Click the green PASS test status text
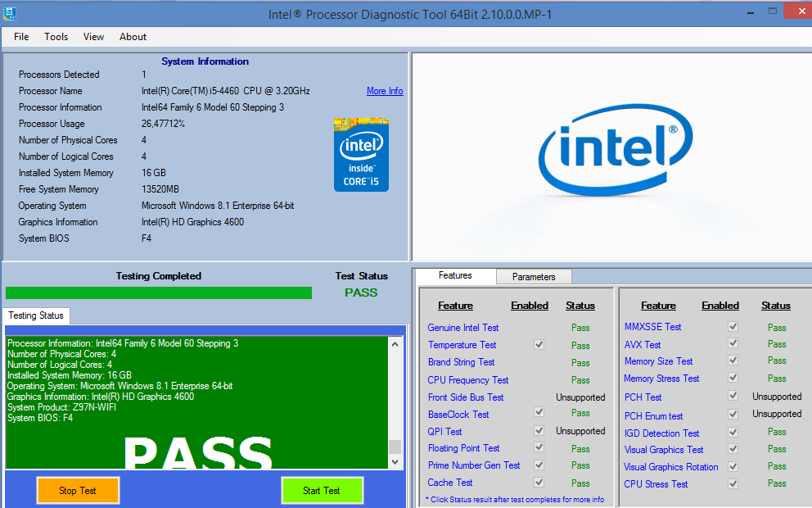This screenshot has height=508, width=812. [361, 293]
